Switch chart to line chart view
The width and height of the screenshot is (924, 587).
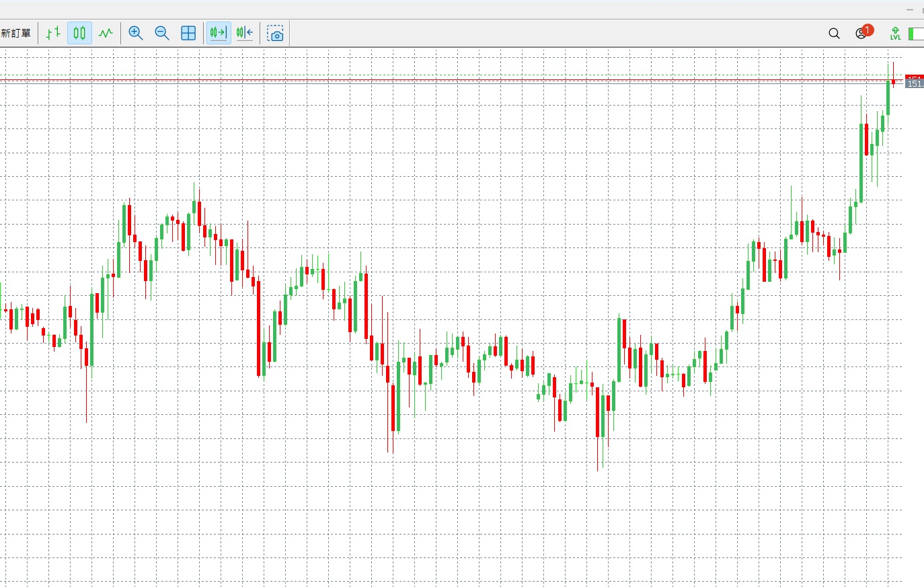point(106,33)
